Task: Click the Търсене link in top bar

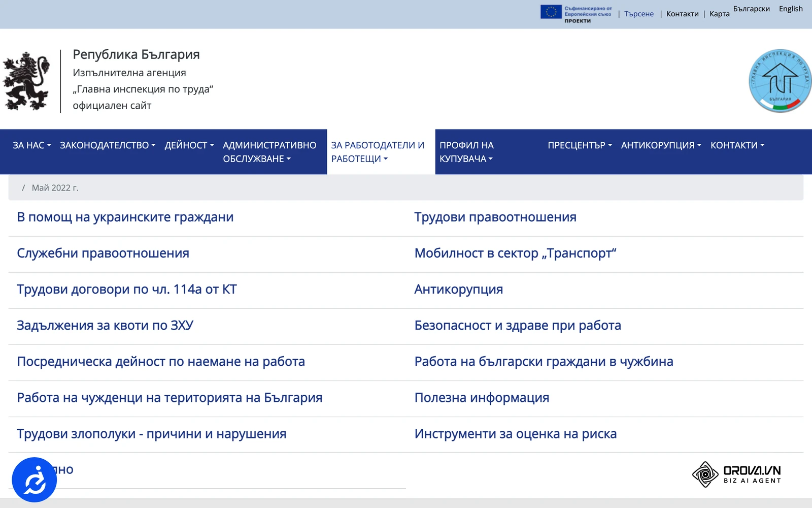Action: (639, 14)
